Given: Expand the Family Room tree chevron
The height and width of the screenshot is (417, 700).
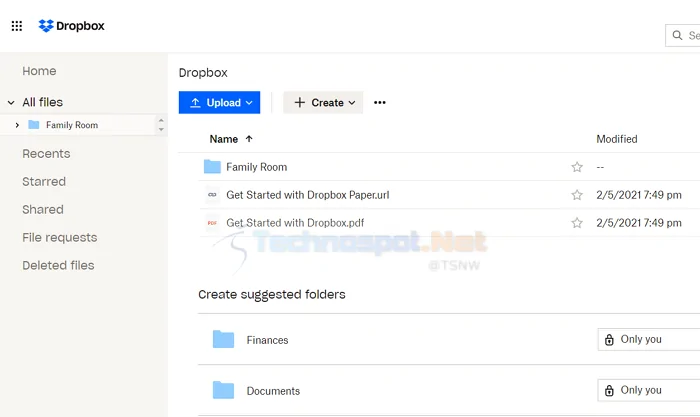Looking at the screenshot, I should (x=17, y=125).
